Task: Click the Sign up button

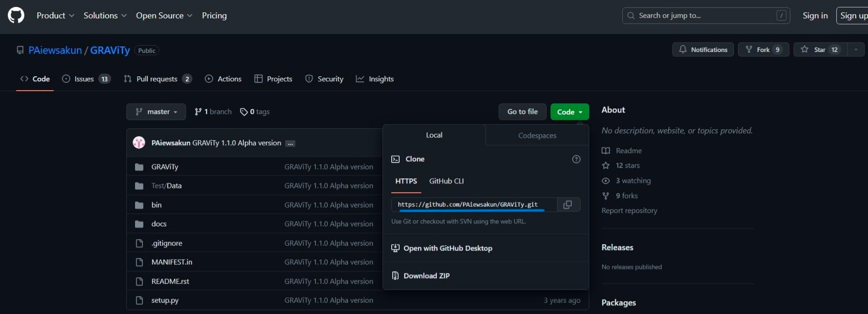Action: 852,15
